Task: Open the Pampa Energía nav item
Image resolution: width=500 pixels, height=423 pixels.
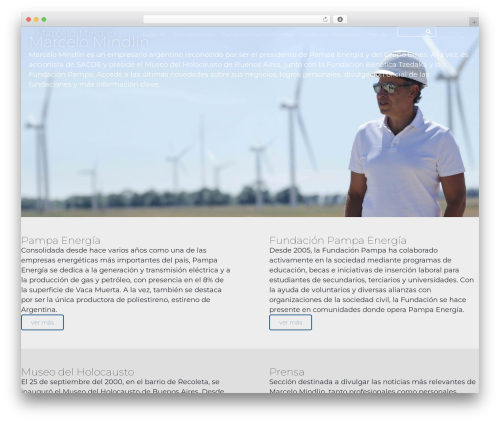Action: pos(194,34)
